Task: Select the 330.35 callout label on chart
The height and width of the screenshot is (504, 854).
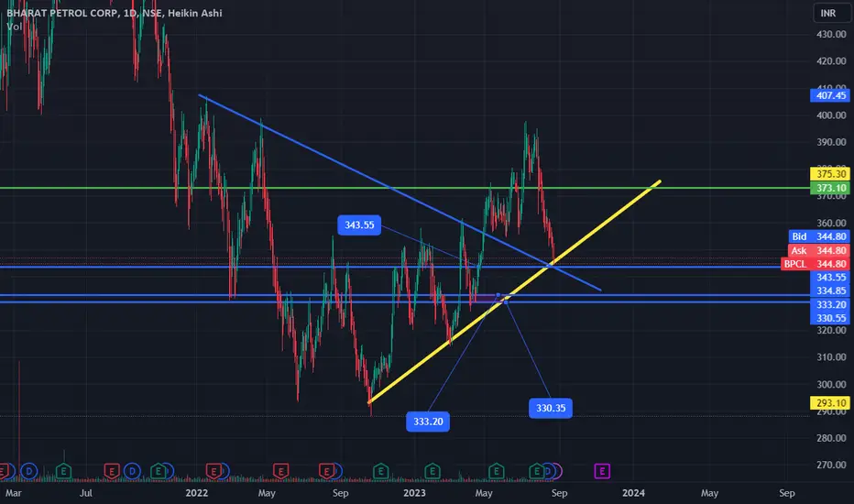Action: tap(551, 408)
